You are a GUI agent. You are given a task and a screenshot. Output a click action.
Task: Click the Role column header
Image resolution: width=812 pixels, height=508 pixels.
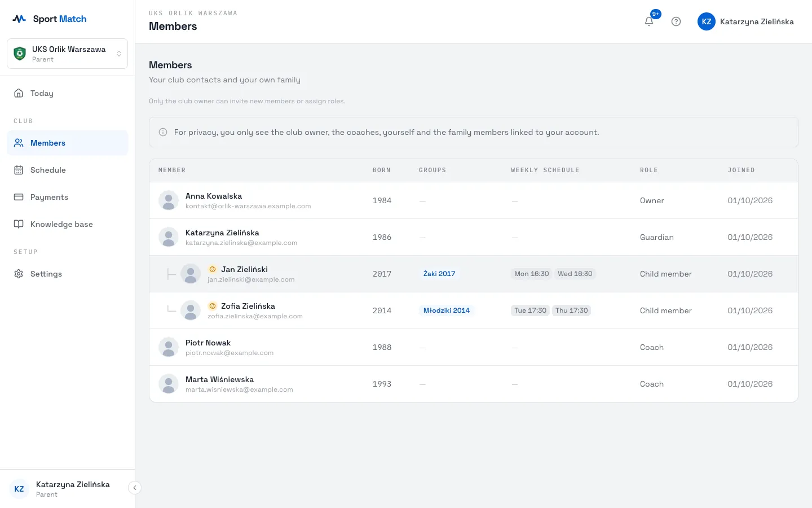click(x=649, y=170)
